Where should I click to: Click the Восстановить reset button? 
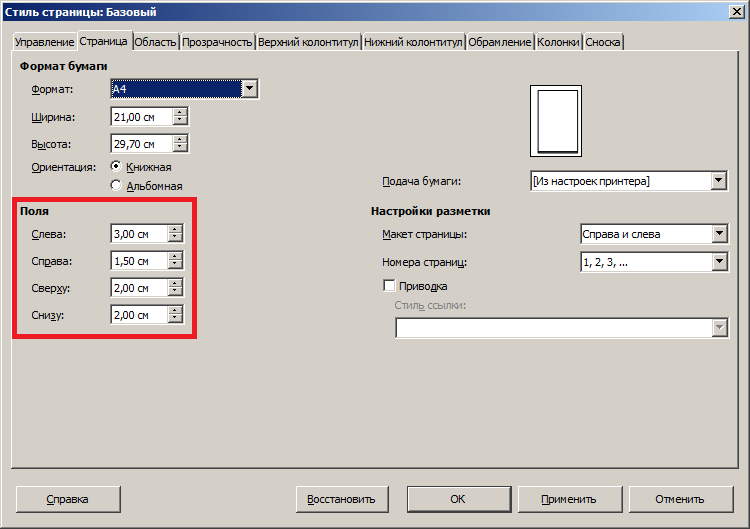coord(341,499)
